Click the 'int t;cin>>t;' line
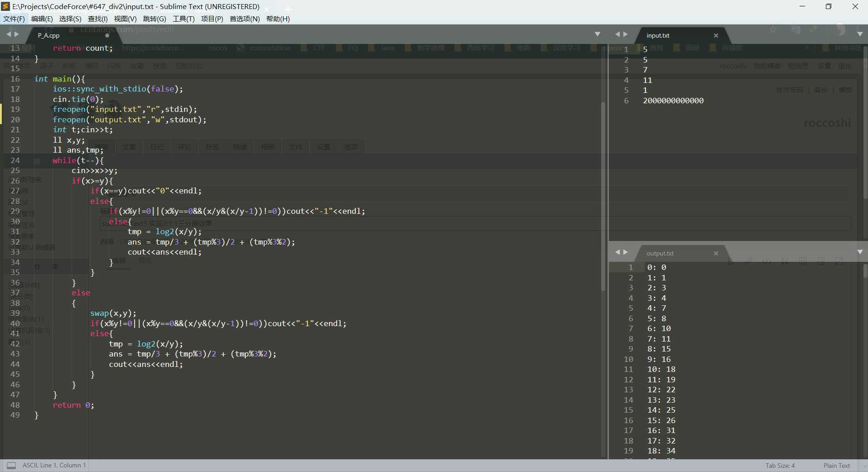868x472 pixels. coord(82,130)
